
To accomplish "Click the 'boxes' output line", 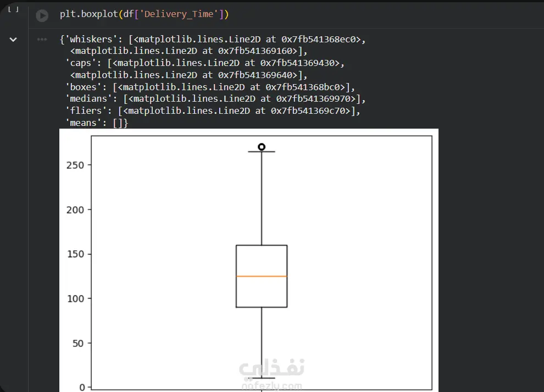I will (210, 87).
